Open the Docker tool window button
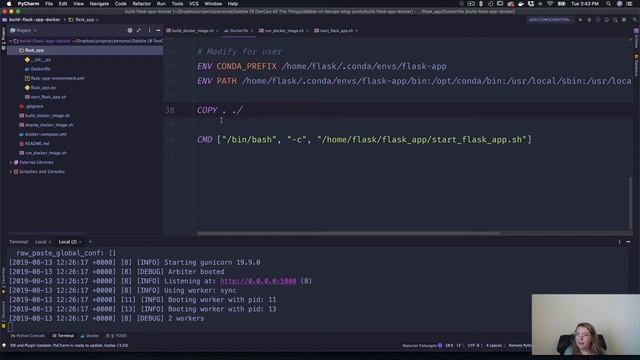Image resolution: width=640 pixels, height=360 pixels. point(90,336)
